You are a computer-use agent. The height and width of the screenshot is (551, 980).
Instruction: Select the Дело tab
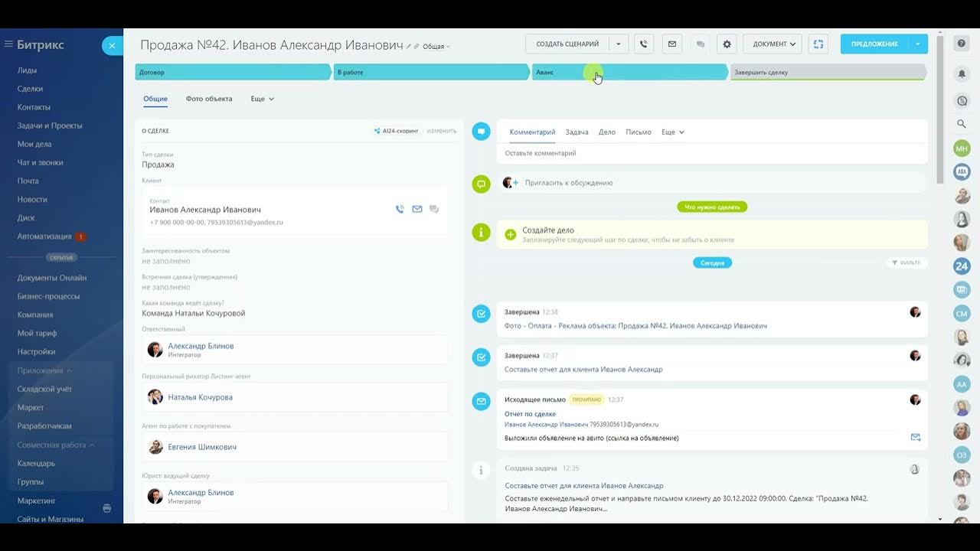pyautogui.click(x=607, y=132)
